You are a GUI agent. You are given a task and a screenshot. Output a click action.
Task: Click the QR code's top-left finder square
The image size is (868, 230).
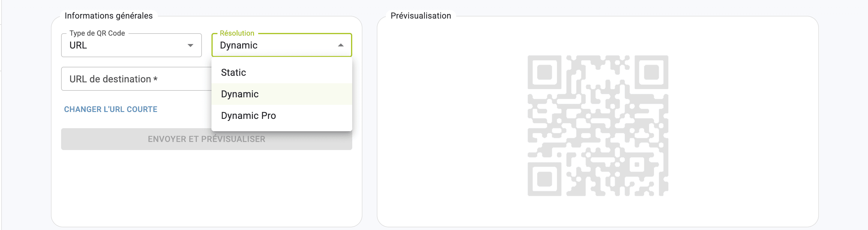coord(545,72)
